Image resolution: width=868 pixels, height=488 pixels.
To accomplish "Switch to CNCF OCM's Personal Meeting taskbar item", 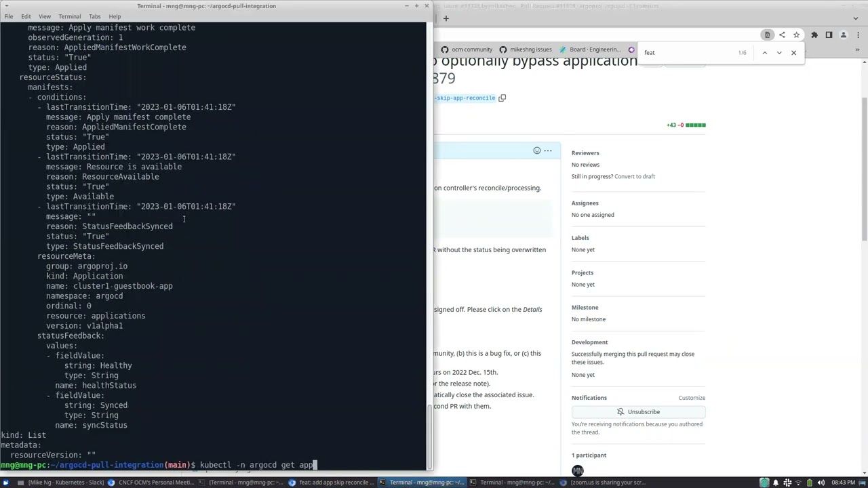I will point(151,483).
